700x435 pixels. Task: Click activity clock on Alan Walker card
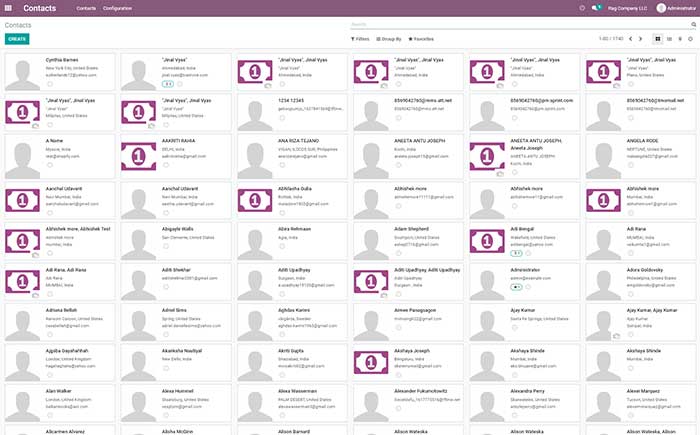coord(50,415)
